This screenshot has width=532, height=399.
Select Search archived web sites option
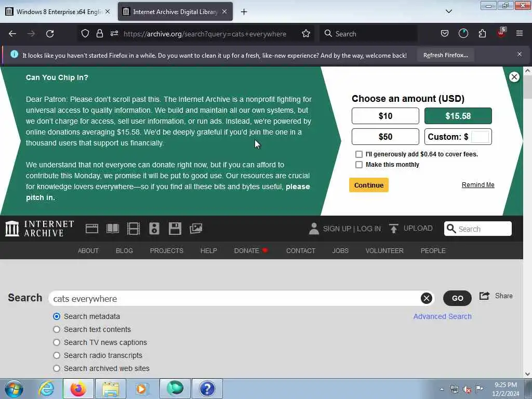[x=57, y=368]
